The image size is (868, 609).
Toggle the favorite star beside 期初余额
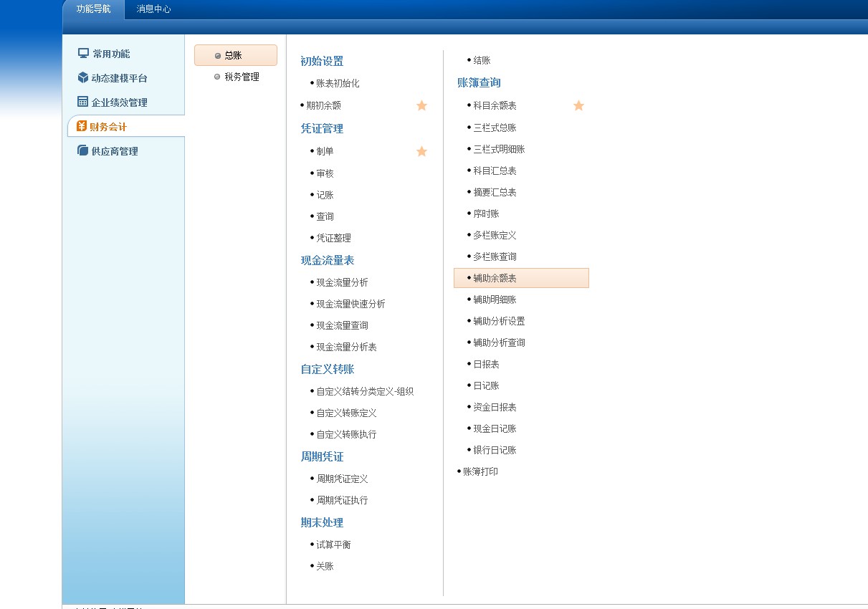point(421,105)
